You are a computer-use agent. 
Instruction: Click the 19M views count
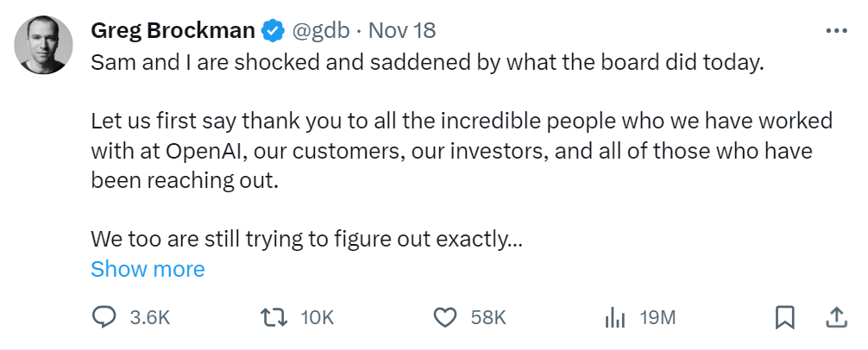coord(657,317)
